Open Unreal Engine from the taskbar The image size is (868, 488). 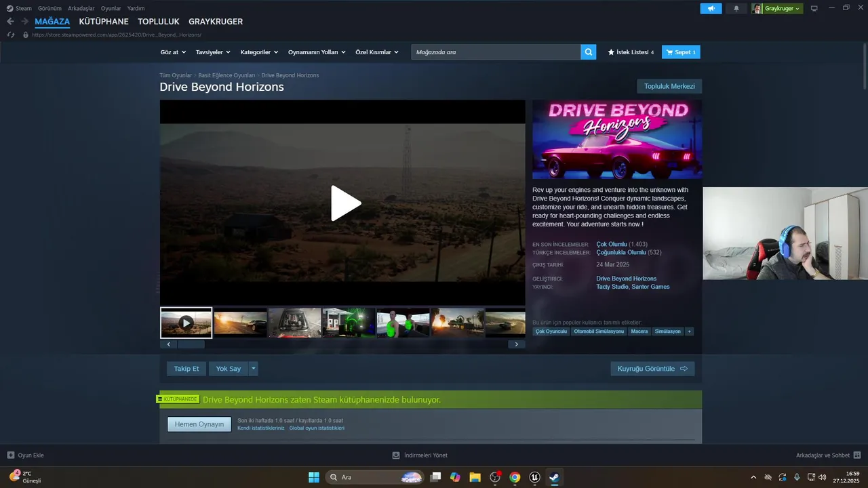tap(534, 477)
